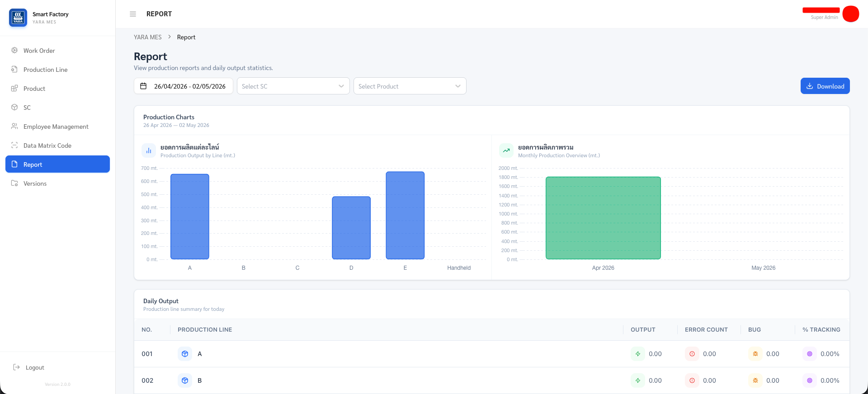This screenshot has width=868, height=394.
Task: Click the red error icon in row 002
Action: coord(692,380)
